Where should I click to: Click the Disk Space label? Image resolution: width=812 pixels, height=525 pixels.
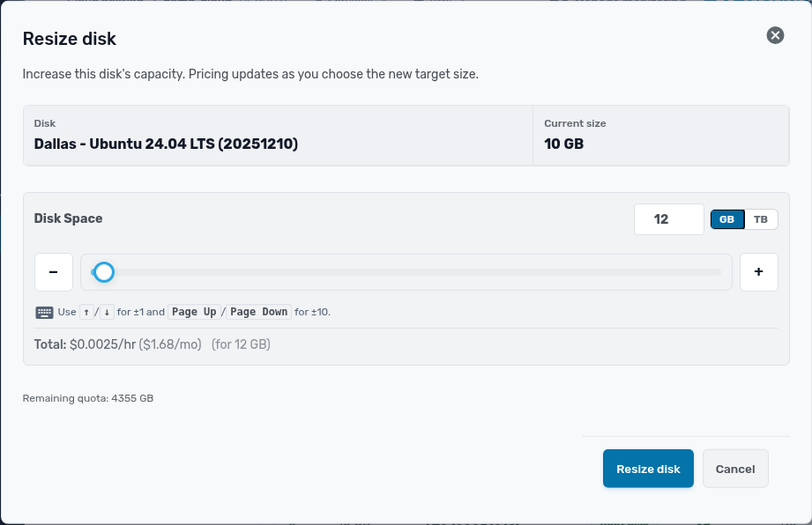(69, 218)
